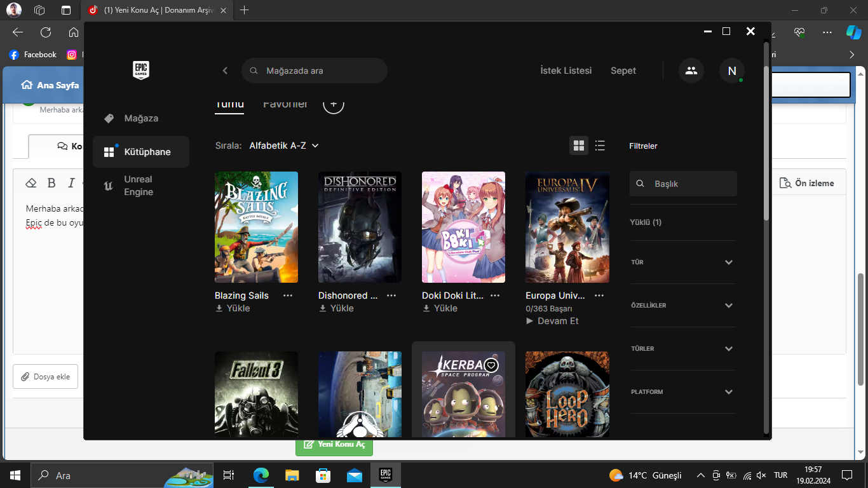The width and height of the screenshot is (868, 488).
Task: Click the Epic Games logo in sidebar
Action: click(141, 71)
